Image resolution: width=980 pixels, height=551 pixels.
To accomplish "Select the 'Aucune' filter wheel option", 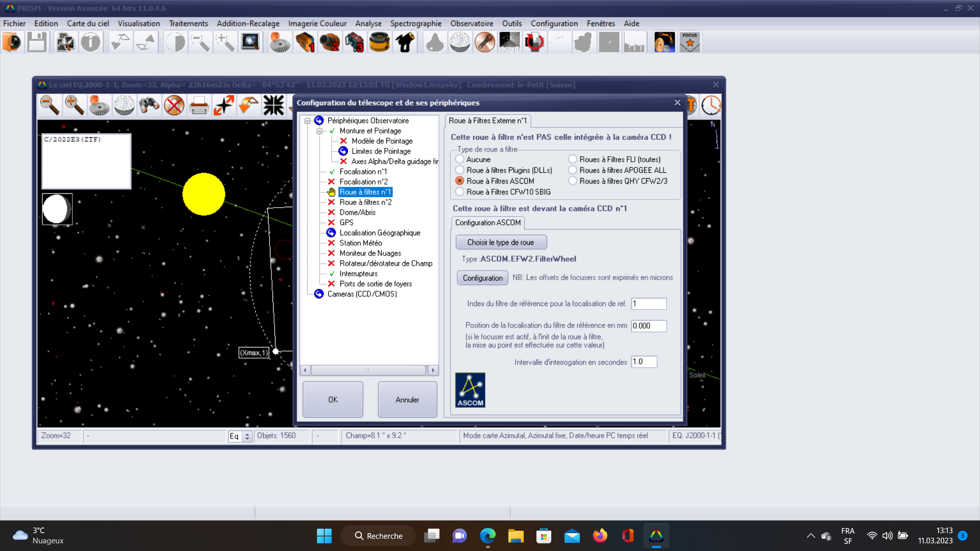I will [460, 159].
